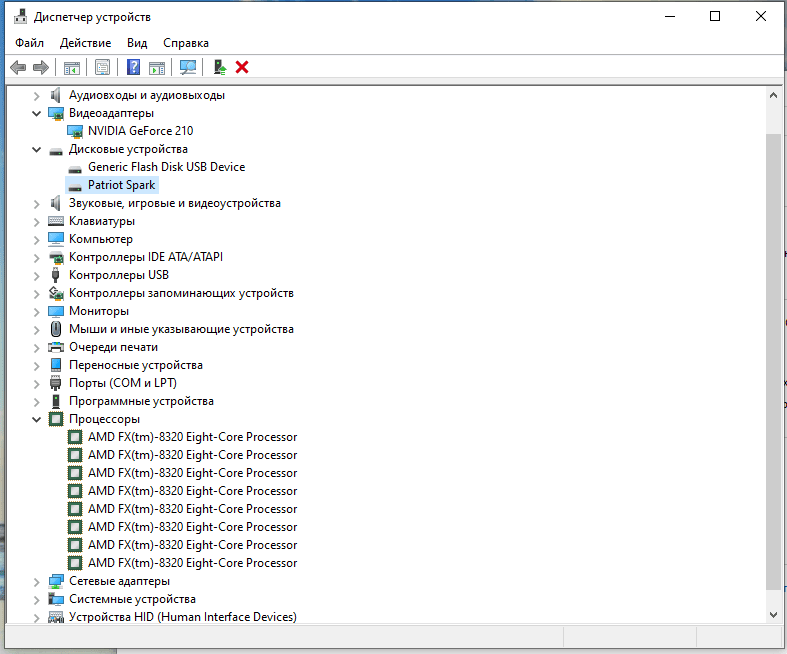Select the last AMD FX-8320 processor entry
Viewport: 787px width, 654px height.
[193, 563]
